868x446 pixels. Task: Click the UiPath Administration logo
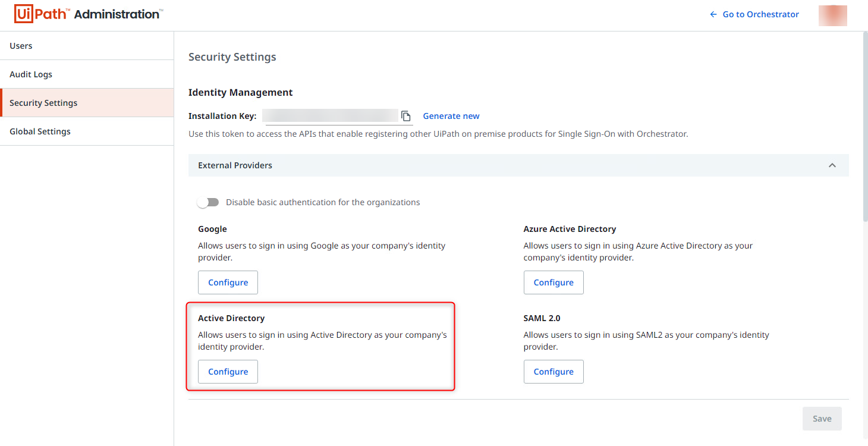click(89, 14)
